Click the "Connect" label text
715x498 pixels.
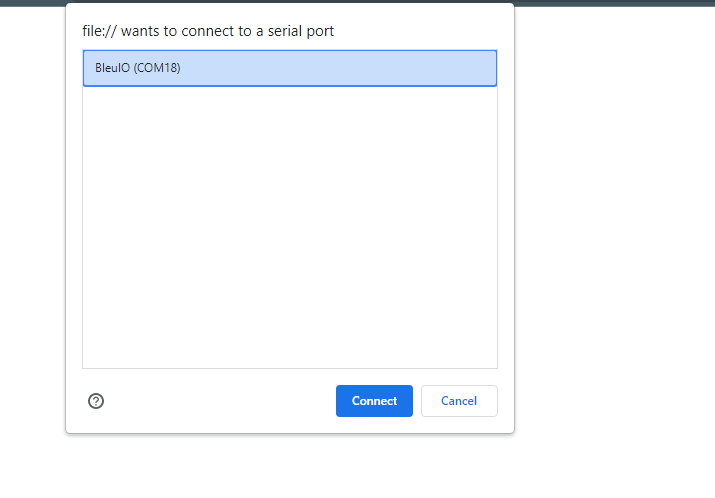pyautogui.click(x=374, y=401)
